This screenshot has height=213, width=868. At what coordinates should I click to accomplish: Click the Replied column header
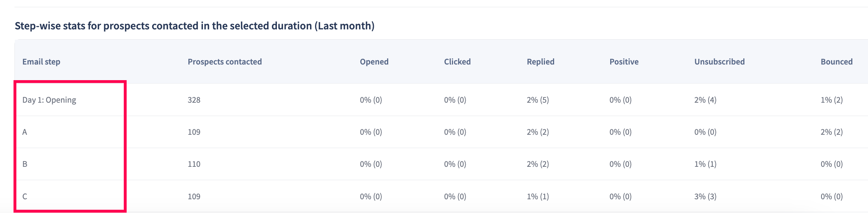tap(540, 62)
